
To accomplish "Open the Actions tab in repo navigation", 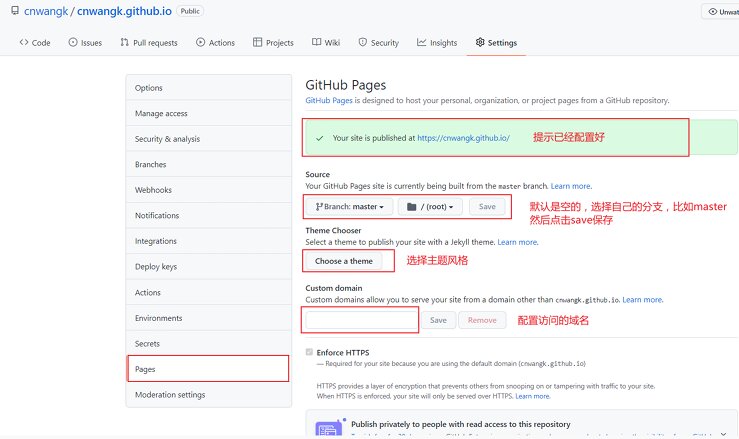I will (215, 42).
